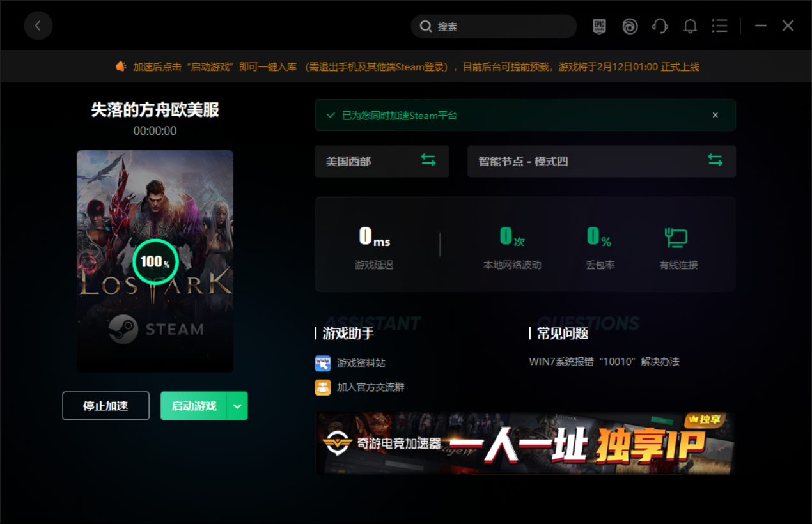Launch game with 启动游戏 button
This screenshot has width=812, height=524.
click(194, 406)
